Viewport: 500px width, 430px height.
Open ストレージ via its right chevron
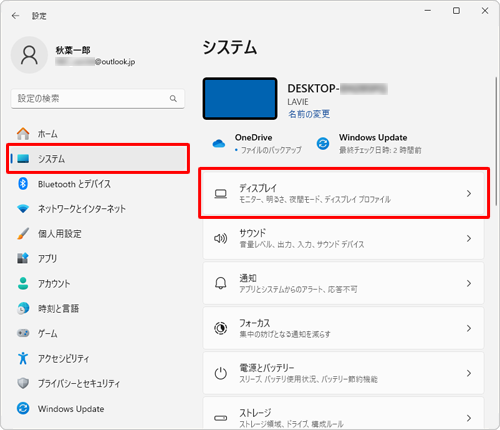469,418
